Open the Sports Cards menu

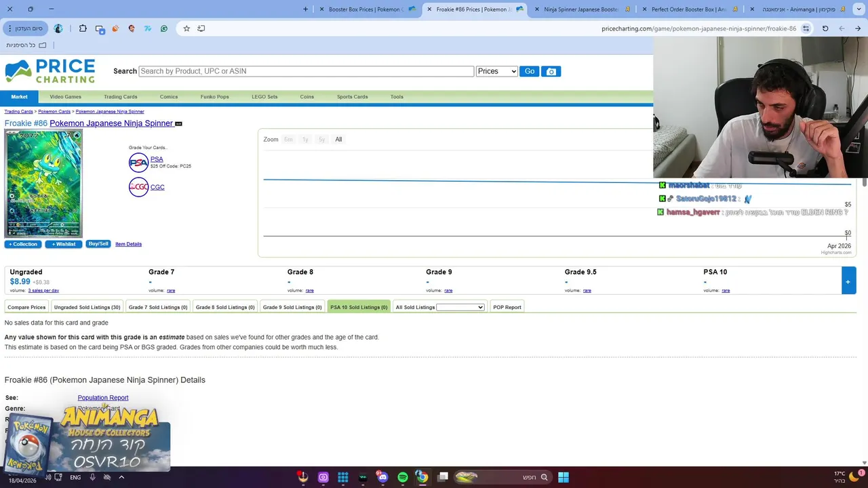coord(353,97)
